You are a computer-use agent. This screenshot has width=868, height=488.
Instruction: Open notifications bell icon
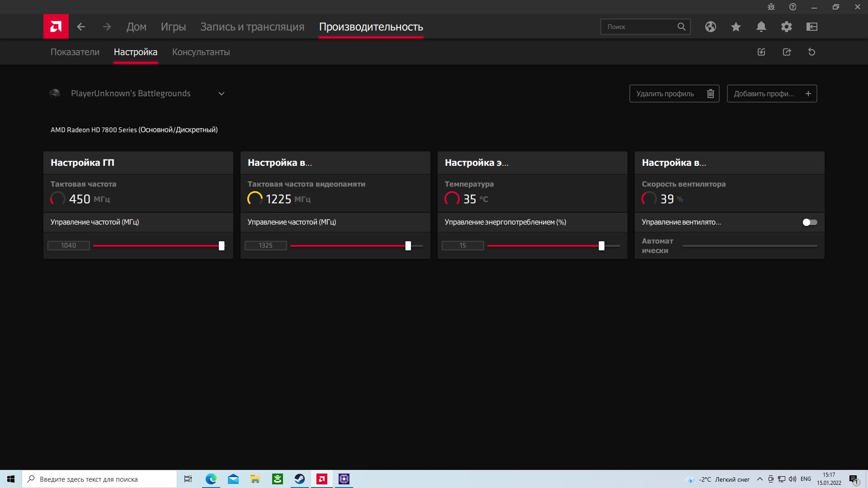(x=761, y=27)
